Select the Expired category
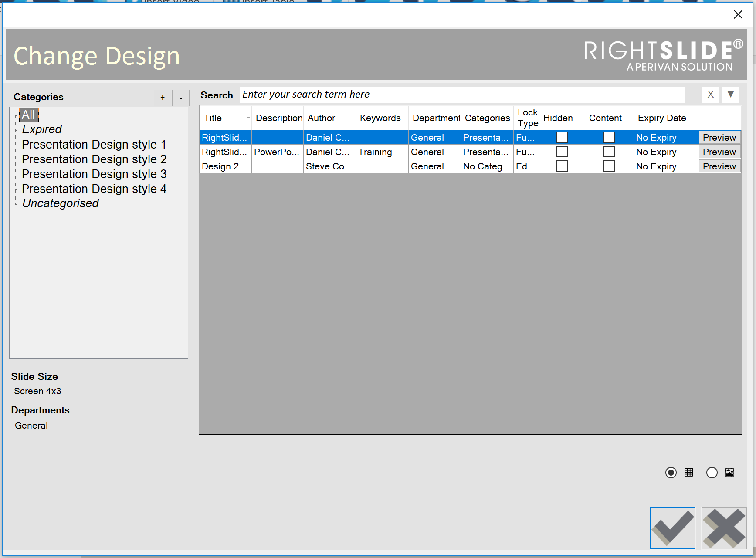 pyautogui.click(x=42, y=129)
